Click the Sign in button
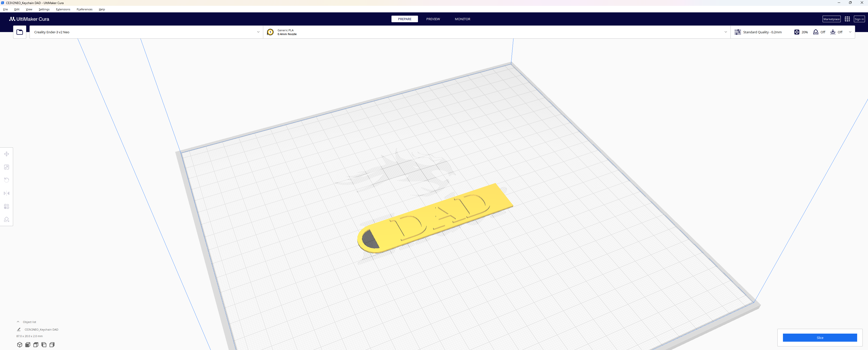 (x=859, y=19)
